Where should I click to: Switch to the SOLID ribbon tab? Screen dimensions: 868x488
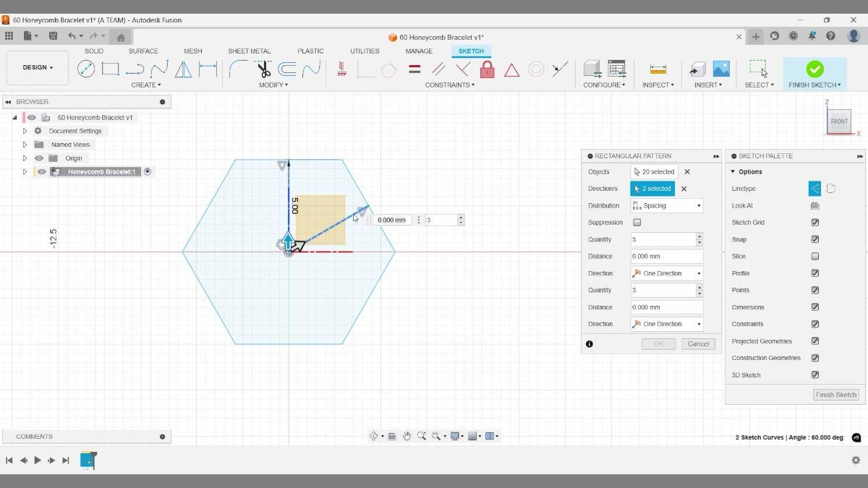coord(93,51)
